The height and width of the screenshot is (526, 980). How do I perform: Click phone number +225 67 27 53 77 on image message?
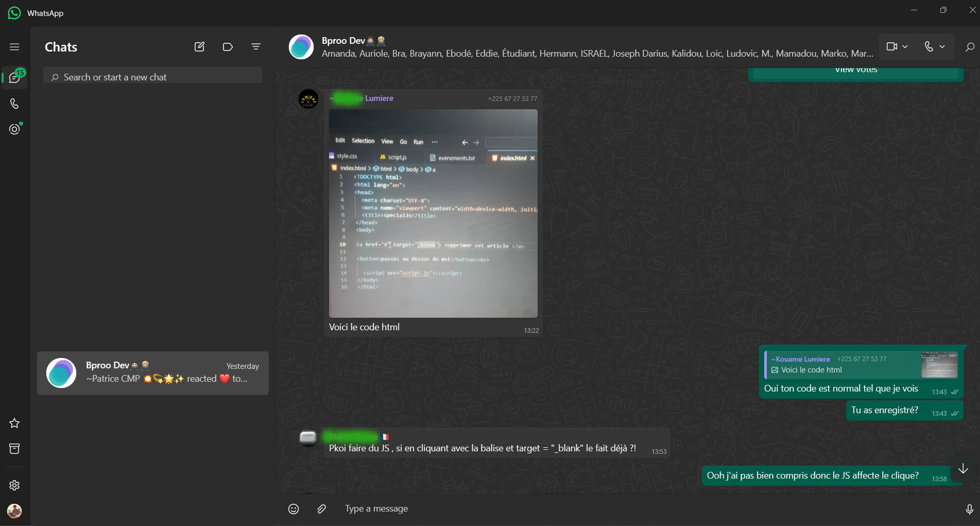(512, 99)
